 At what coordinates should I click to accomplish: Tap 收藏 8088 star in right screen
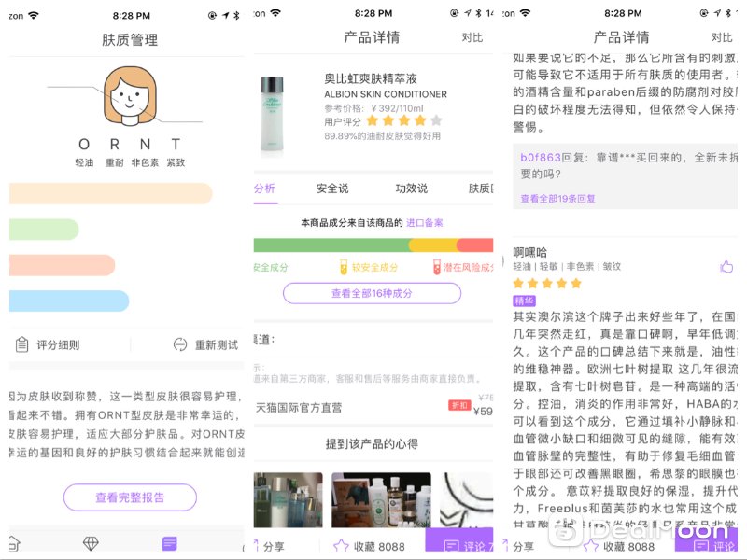(619, 546)
